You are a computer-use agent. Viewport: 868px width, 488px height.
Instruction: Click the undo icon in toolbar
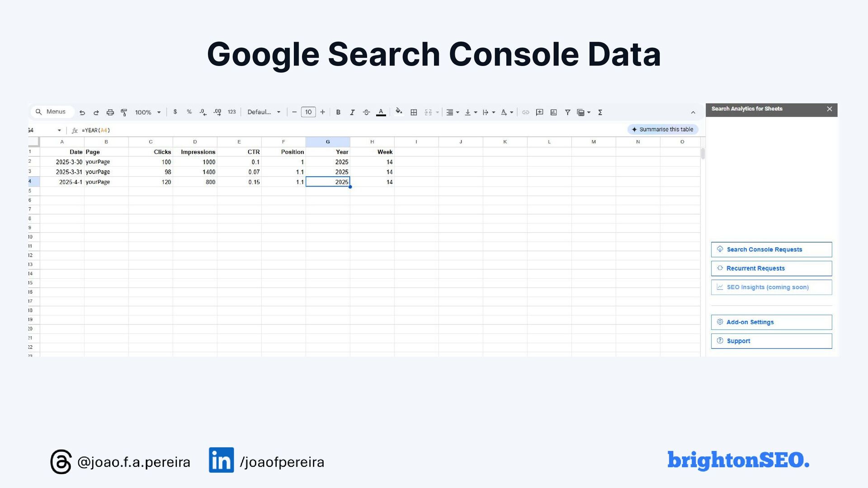pyautogui.click(x=82, y=113)
